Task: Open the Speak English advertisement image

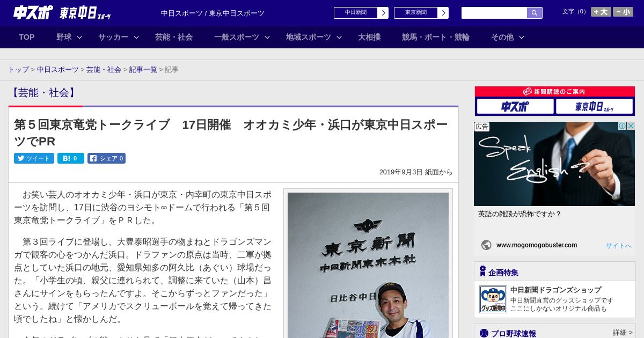Action: 554,164
